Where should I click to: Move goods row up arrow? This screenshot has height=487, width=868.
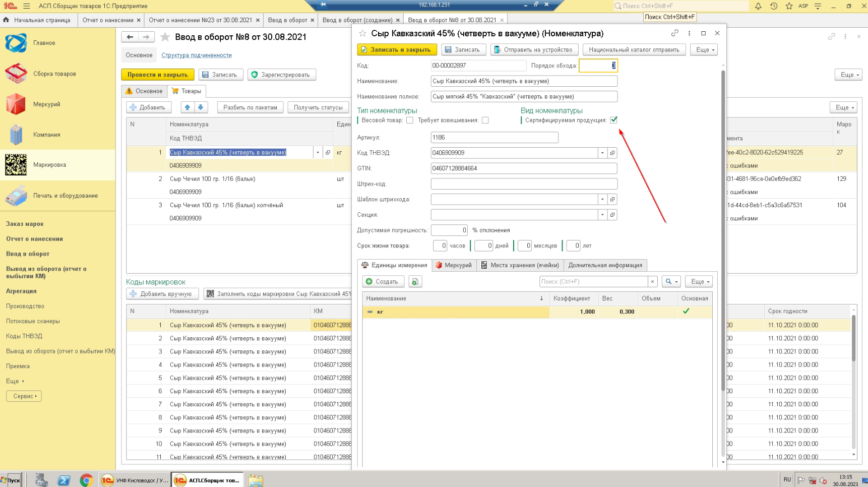pos(188,107)
